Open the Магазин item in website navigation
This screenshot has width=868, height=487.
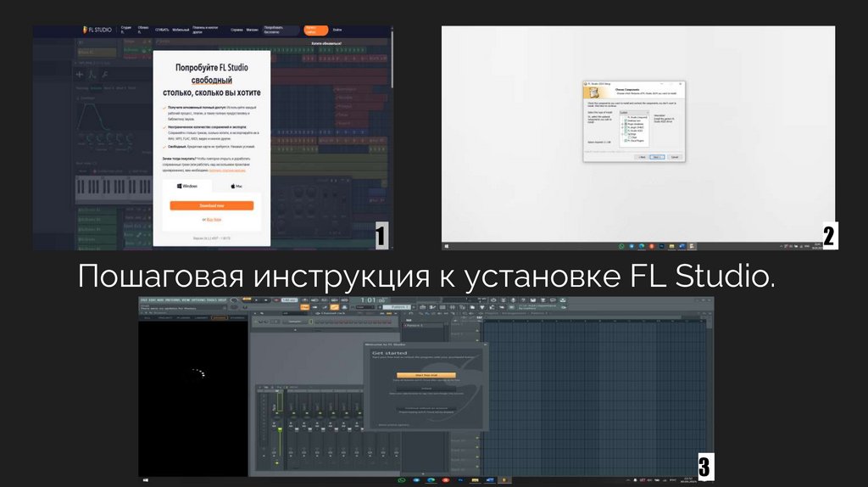coord(252,30)
